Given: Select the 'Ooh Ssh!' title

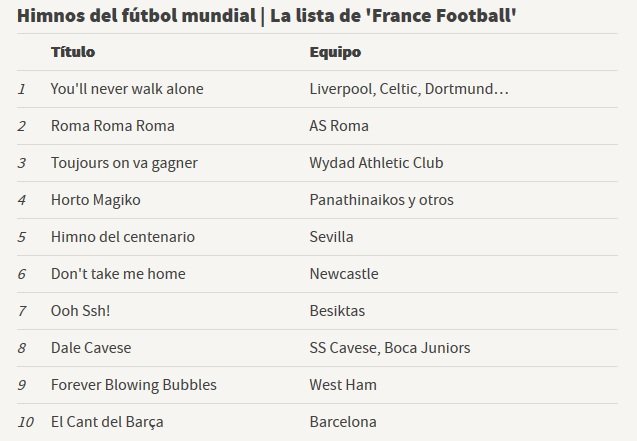Looking at the screenshot, I should pos(80,311).
